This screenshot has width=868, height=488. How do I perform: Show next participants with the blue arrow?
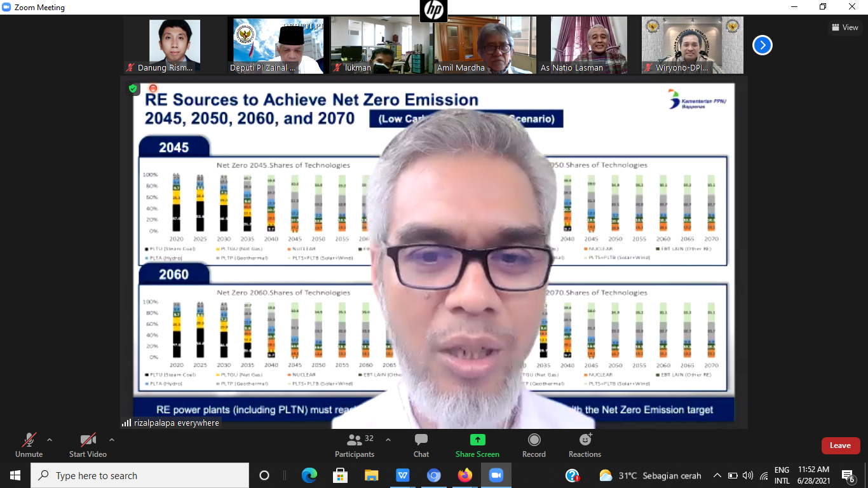click(763, 45)
